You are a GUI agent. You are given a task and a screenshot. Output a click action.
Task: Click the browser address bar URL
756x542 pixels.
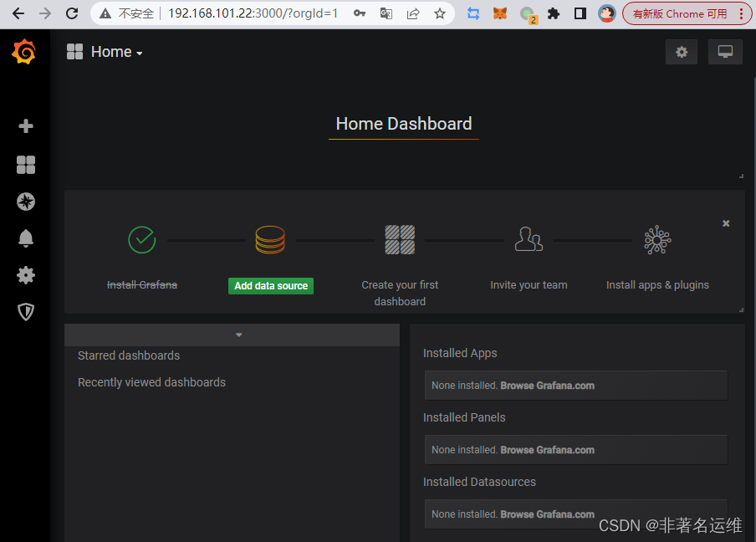coord(253,13)
